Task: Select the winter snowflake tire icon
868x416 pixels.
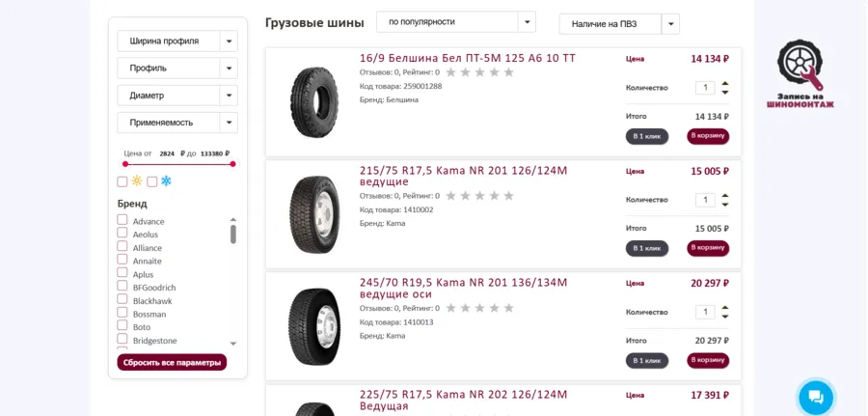Action: coord(166,181)
